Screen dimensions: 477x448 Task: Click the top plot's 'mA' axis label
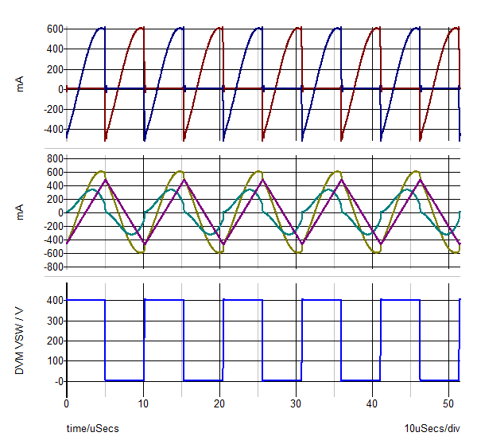pos(21,84)
